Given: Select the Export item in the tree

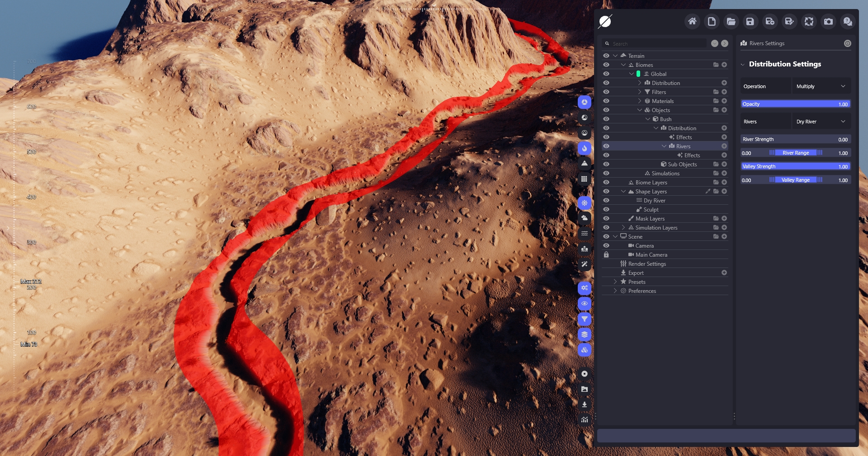Looking at the screenshot, I should click(x=636, y=273).
